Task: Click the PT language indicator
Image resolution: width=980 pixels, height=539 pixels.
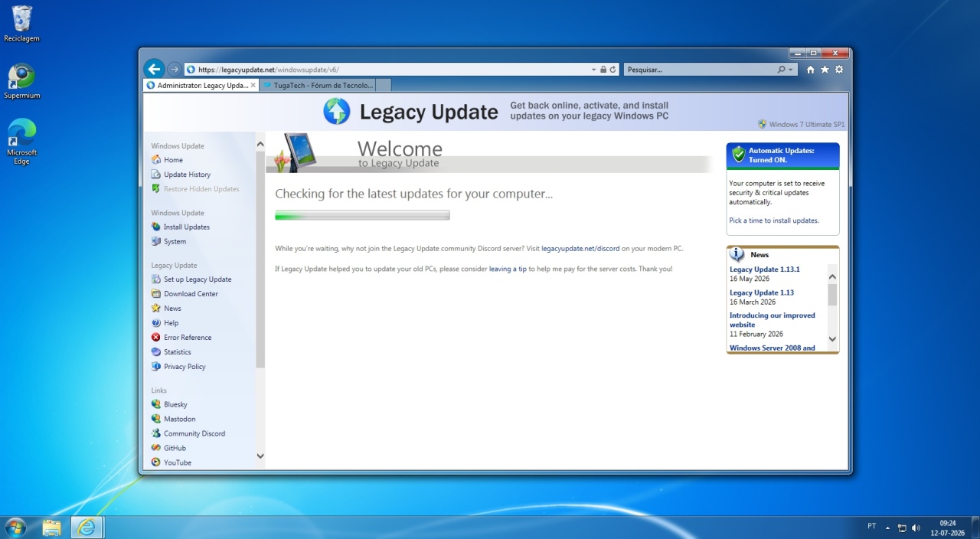Action: pos(871,527)
